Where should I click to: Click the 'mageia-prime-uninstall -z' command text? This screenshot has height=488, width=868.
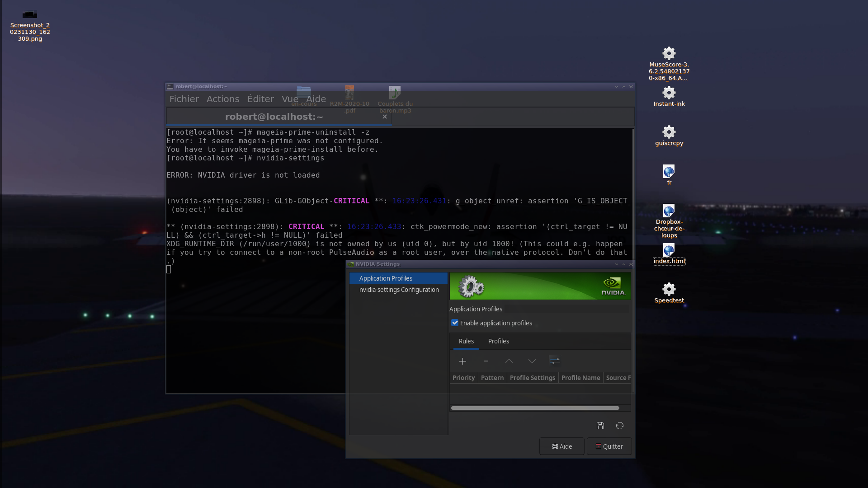313,132
